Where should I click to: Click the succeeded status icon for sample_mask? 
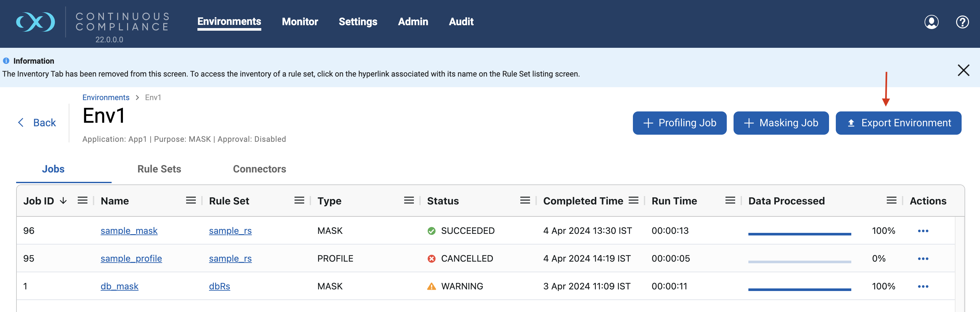click(x=431, y=230)
